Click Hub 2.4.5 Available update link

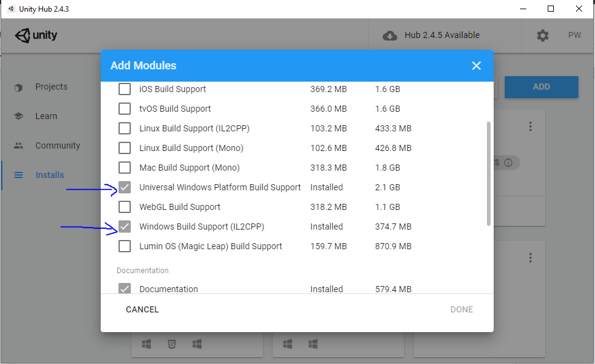tap(442, 35)
